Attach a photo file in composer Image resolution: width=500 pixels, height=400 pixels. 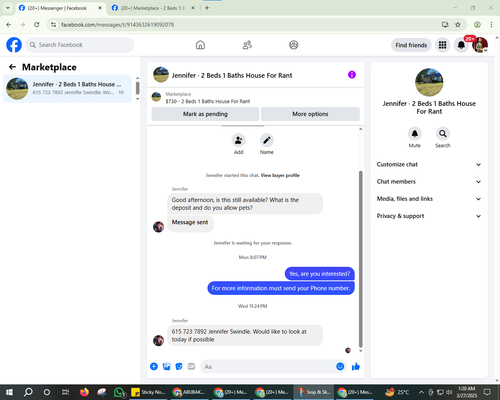pyautogui.click(x=166, y=367)
